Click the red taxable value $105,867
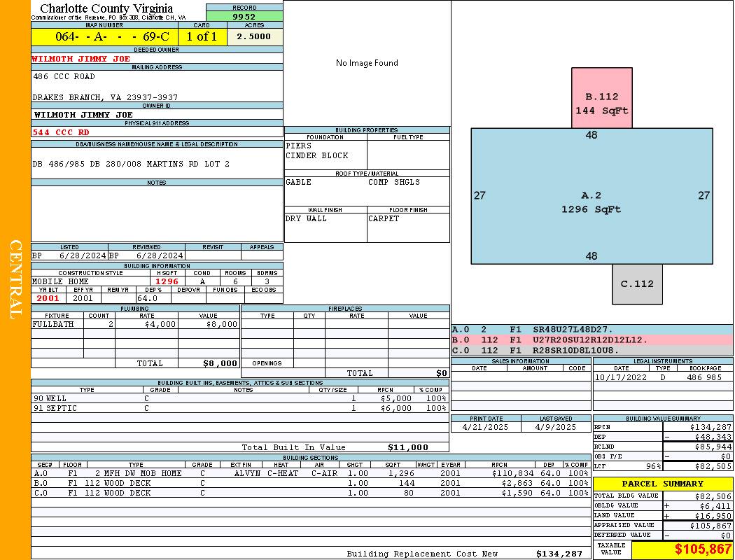This screenshot has height=560, width=735. pyautogui.click(x=682, y=549)
